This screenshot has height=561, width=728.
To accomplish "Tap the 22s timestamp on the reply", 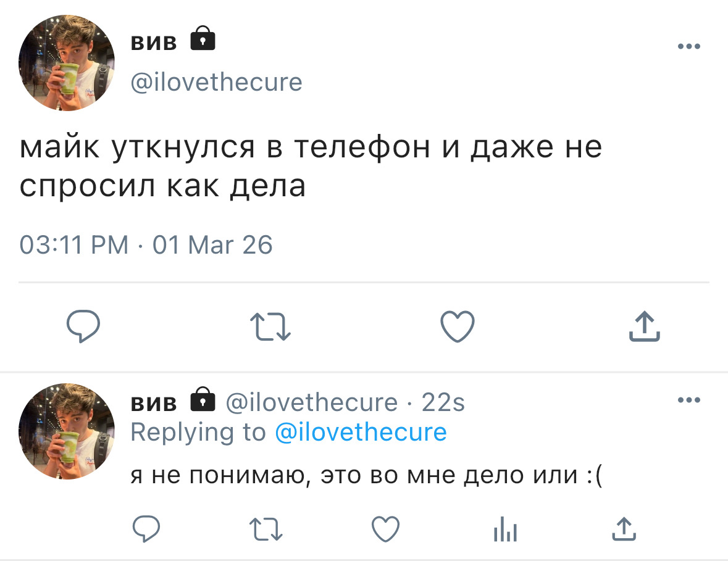I will pyautogui.click(x=443, y=402).
